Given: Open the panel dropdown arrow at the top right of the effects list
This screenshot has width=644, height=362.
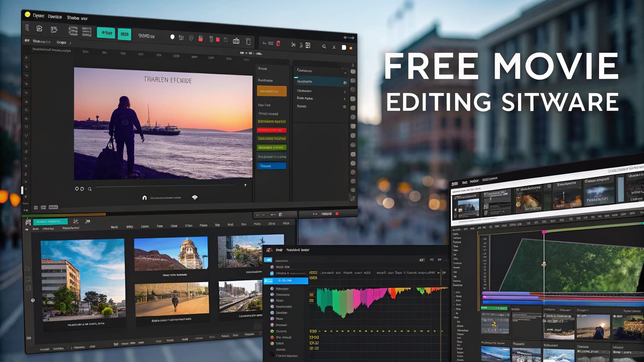Looking at the screenshot, I should coord(353,64).
